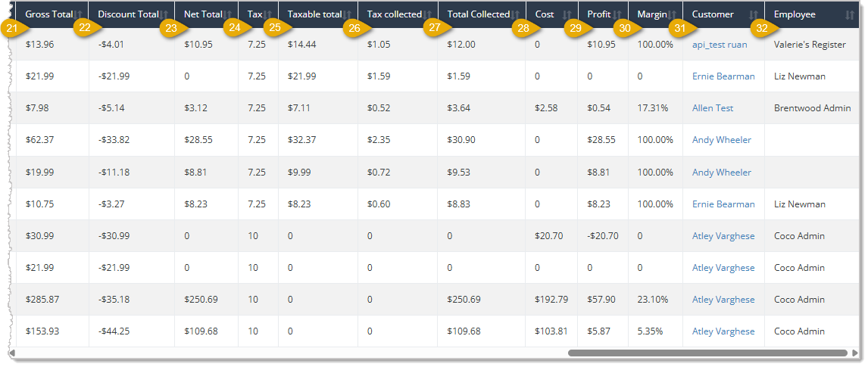
Task: Open Ernie Bearman link in $21.99 row
Action: 723,76
